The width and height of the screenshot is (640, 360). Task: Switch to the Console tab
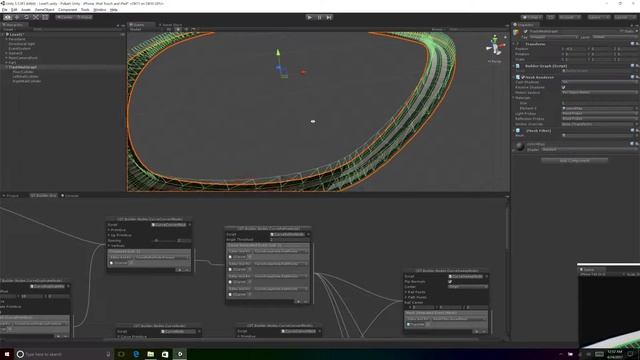[x=70, y=196]
